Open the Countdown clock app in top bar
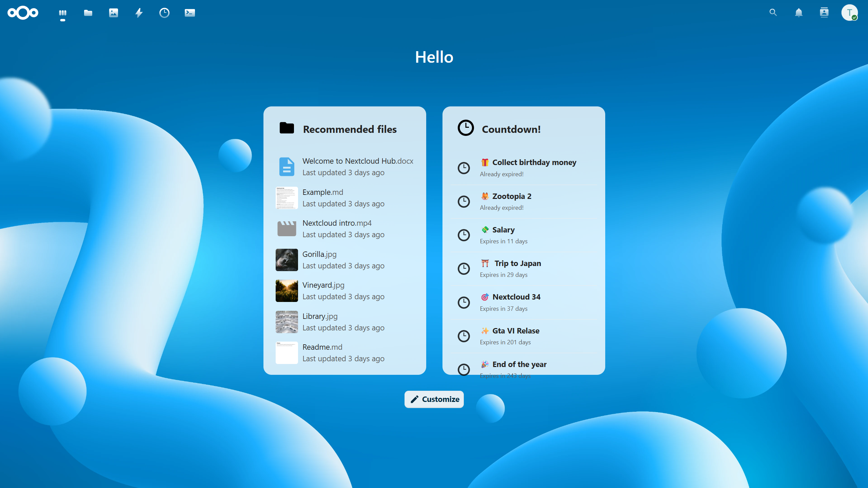The width and height of the screenshot is (868, 488). pyautogui.click(x=164, y=13)
